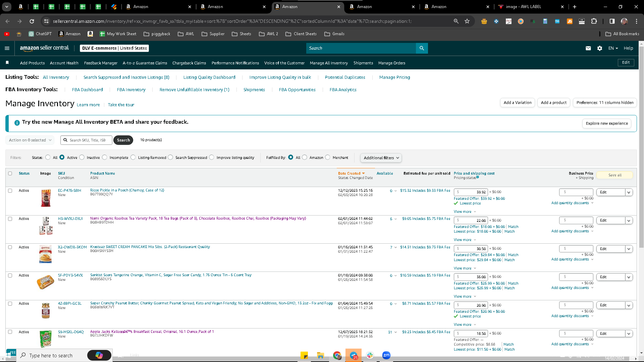Open Manage Orders in navigation bar
The width and height of the screenshot is (644, 362).
(392, 63)
